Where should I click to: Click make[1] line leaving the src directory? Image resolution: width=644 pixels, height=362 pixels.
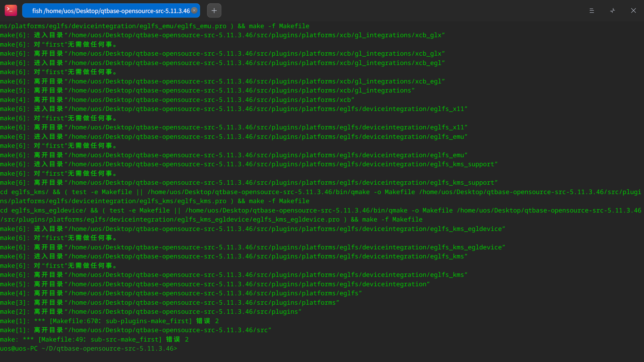136,330
